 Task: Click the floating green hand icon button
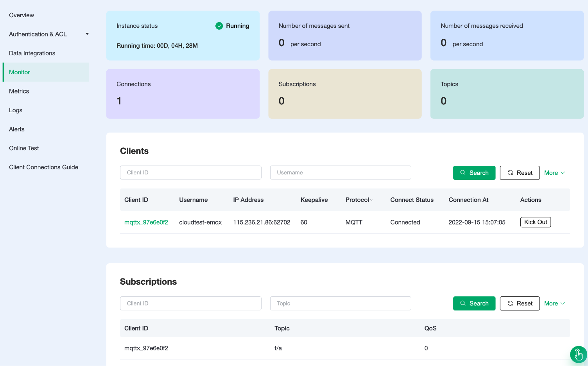(578, 355)
